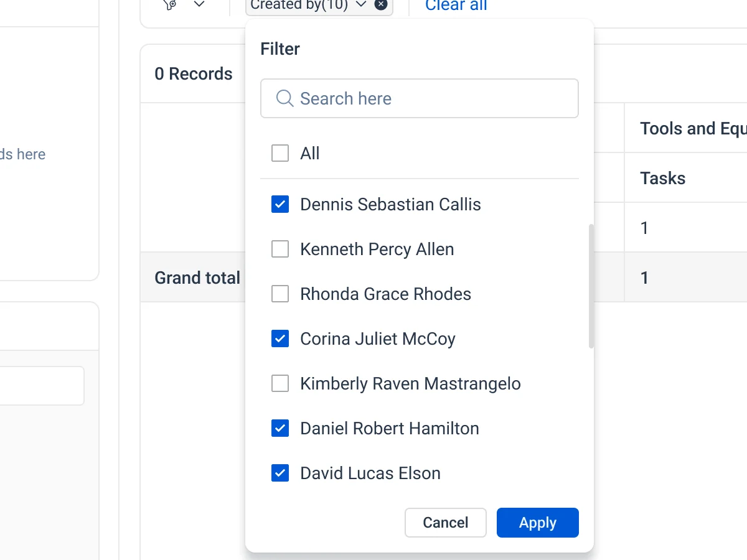The height and width of the screenshot is (560, 747).
Task: Click the 0 Records label
Action: pyautogui.click(x=194, y=73)
